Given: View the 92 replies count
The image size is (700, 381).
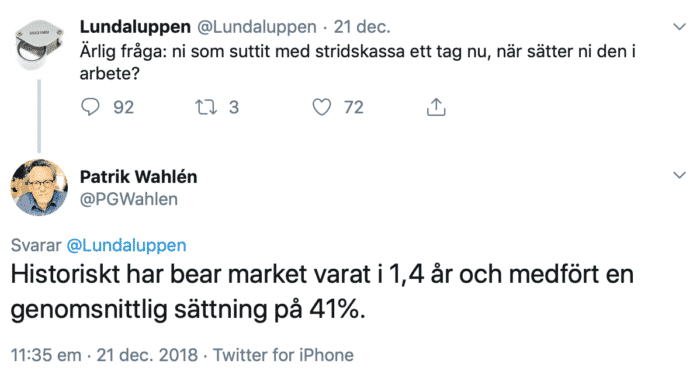Looking at the screenshot, I should coord(123,108).
